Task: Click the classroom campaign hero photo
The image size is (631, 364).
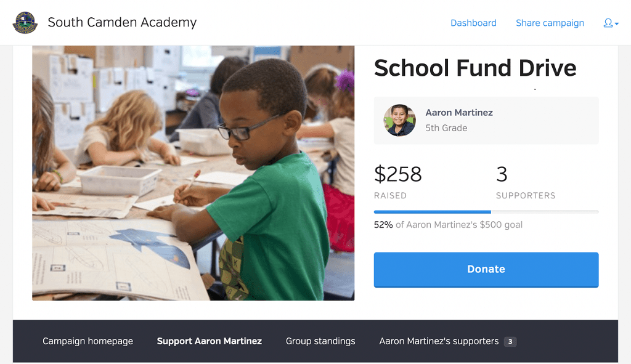Action: tap(193, 173)
